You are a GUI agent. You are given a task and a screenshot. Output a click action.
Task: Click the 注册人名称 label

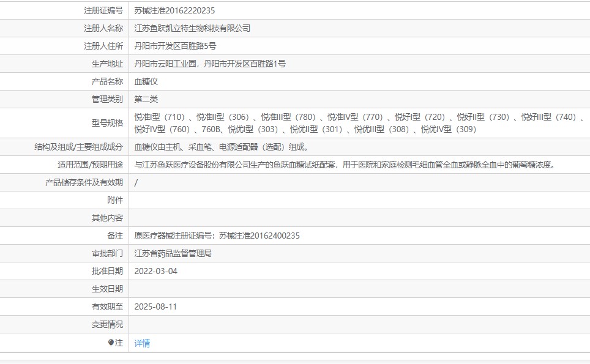click(x=103, y=28)
